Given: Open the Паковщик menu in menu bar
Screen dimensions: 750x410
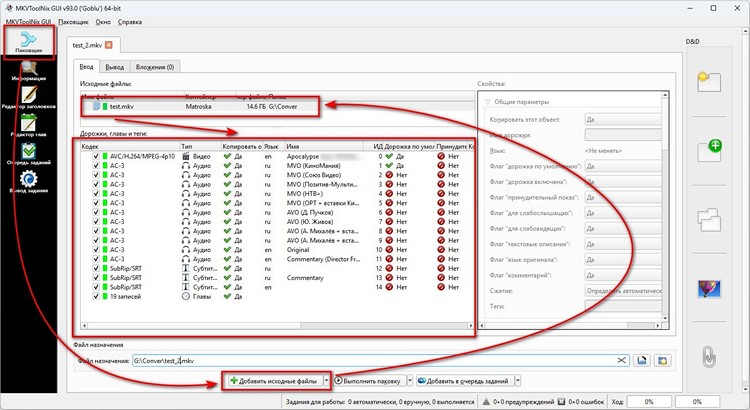Looking at the screenshot, I should (x=73, y=22).
